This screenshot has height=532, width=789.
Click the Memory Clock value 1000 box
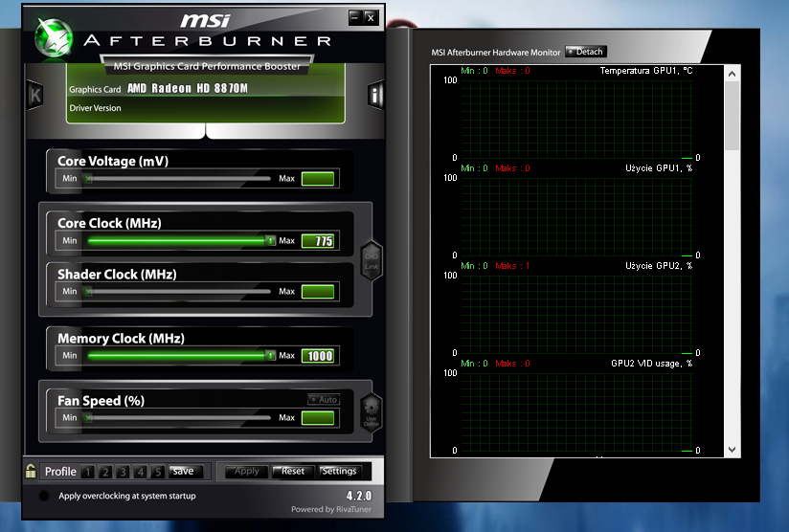click(318, 356)
